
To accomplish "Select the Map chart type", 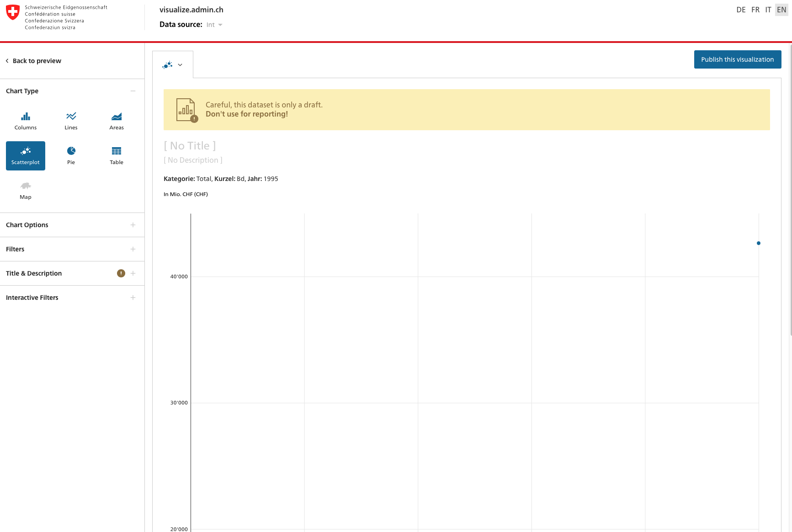I will (25, 190).
